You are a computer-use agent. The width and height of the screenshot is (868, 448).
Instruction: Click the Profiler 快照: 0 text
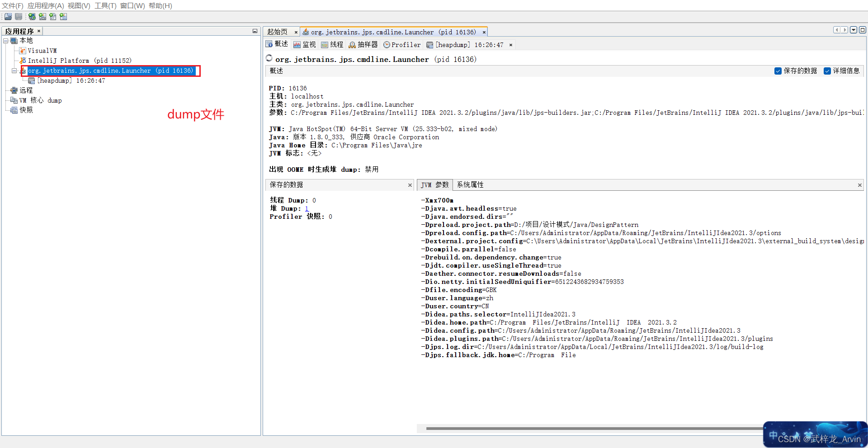pos(301,217)
